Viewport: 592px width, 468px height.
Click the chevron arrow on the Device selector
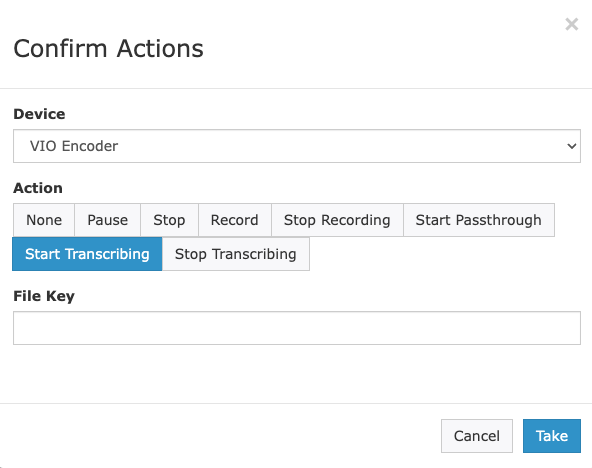(572, 146)
